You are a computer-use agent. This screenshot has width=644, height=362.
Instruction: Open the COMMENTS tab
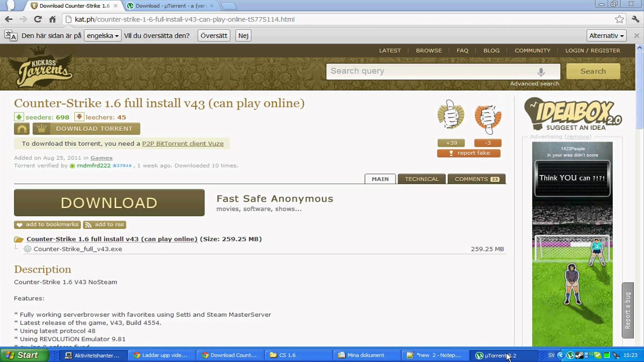coord(476,179)
